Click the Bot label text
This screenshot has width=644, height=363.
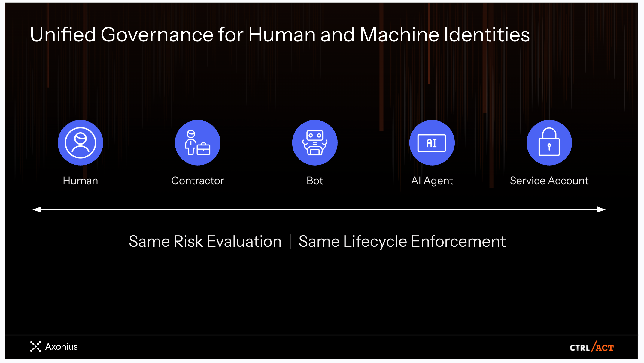315,181
